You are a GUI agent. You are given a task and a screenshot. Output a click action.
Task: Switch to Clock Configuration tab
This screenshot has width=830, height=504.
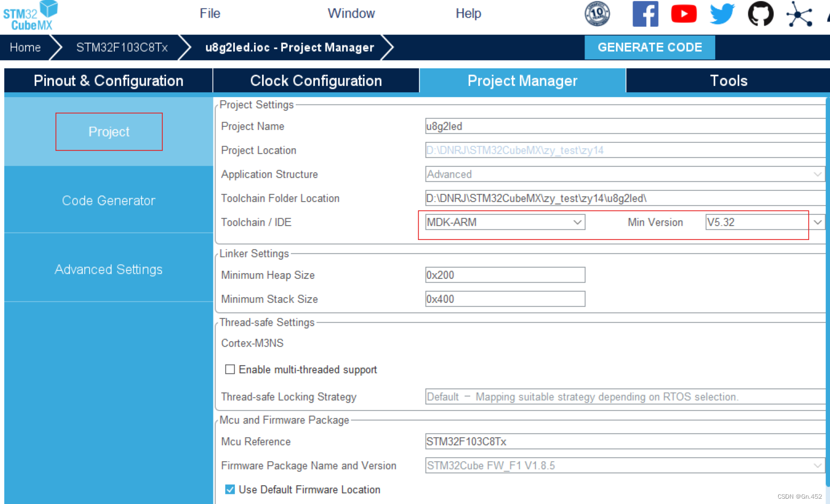click(316, 81)
